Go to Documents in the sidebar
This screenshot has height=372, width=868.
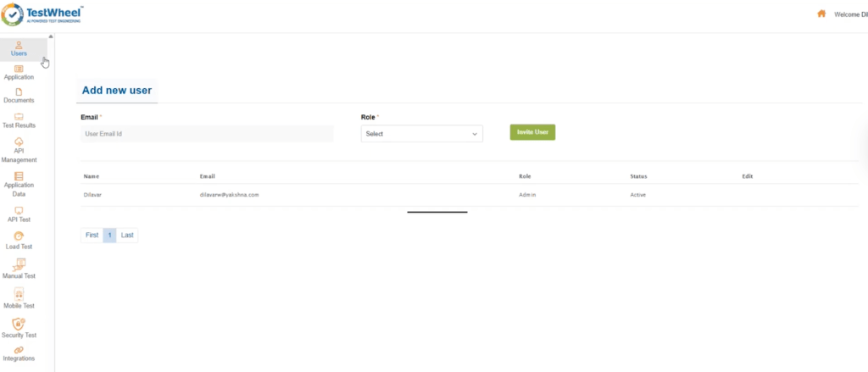19,95
